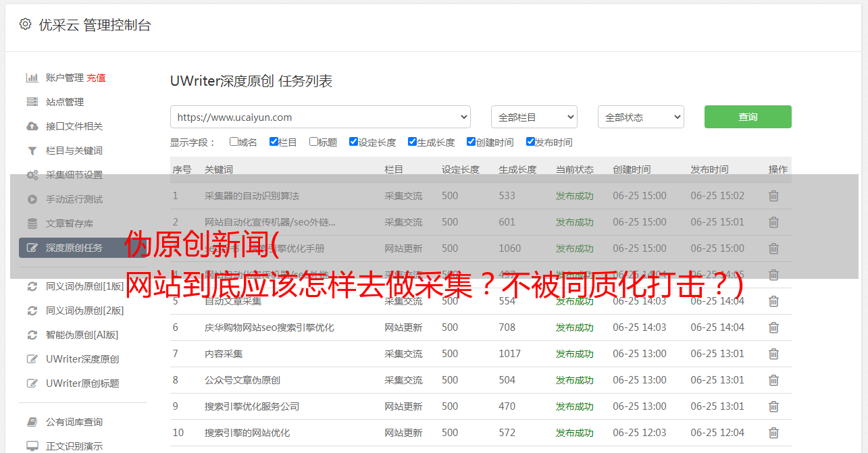Expand the 全部栏目 dropdown
The image size is (868, 453).
(x=534, y=117)
